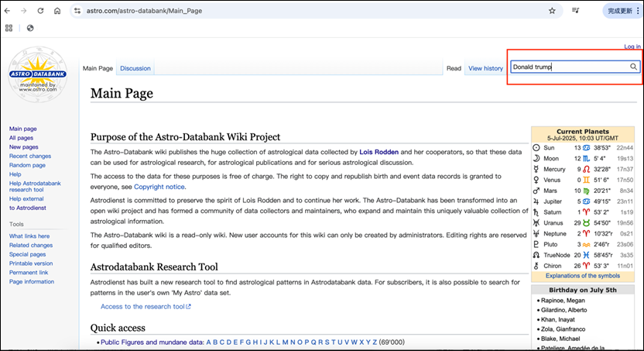Open the browser home page

tap(57, 11)
